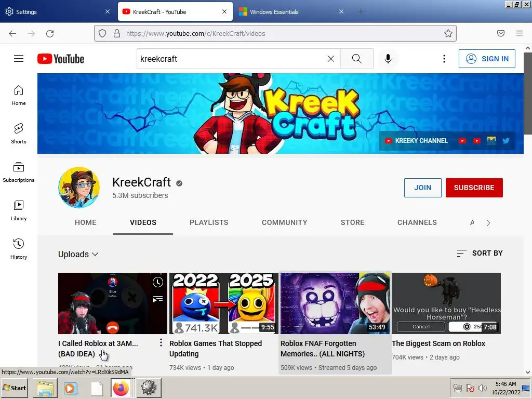Image resolution: width=532 pixels, height=399 pixels.
Task: Click the tracking protection shield icon
Action: click(102, 33)
